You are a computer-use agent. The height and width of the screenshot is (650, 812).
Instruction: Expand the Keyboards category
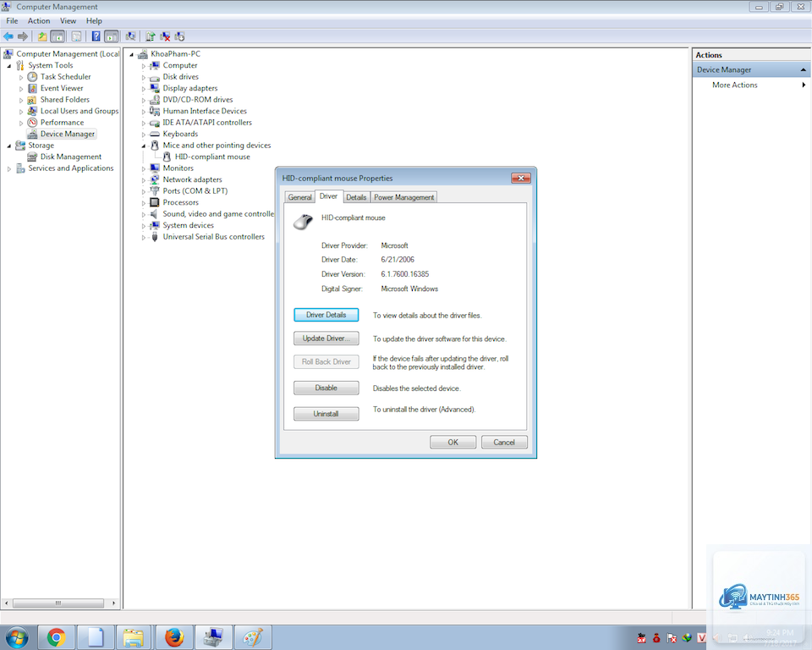[x=144, y=135]
